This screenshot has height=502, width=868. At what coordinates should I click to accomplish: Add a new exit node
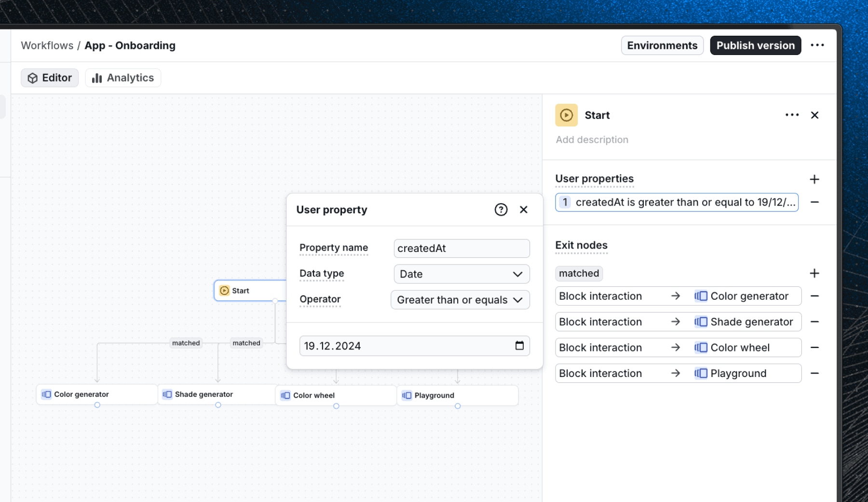tap(814, 273)
